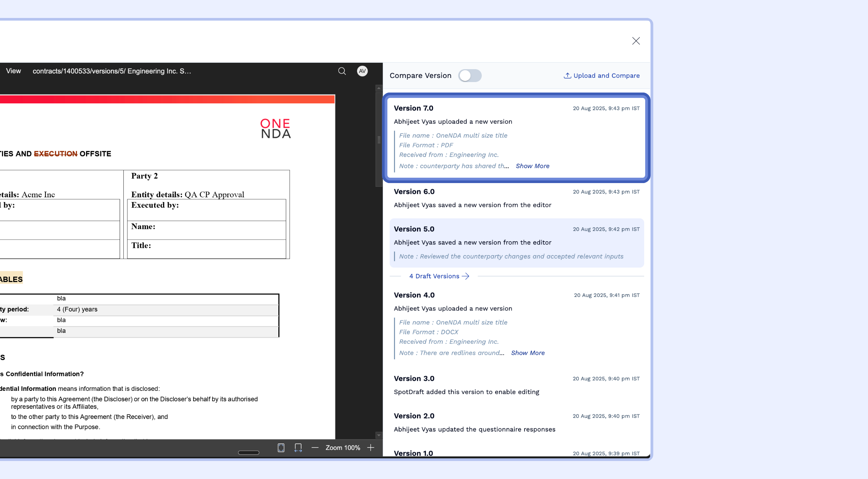Viewport: 868px width, 479px height.
Task: Click Upload and Compare link
Action: [606, 76]
